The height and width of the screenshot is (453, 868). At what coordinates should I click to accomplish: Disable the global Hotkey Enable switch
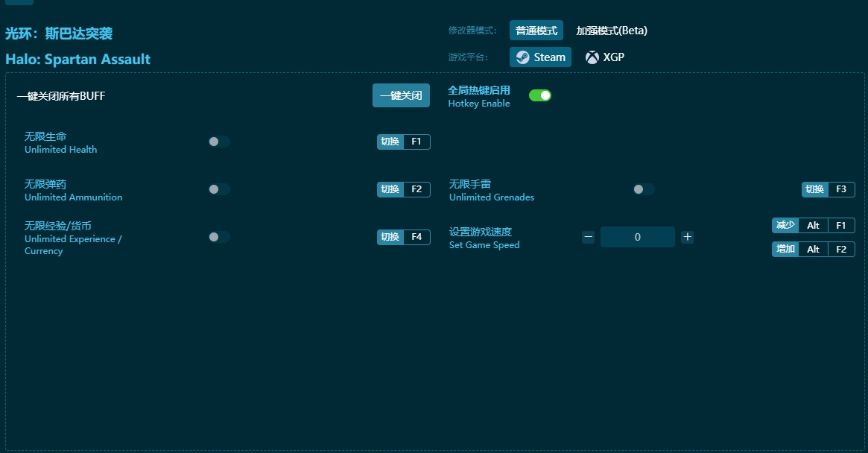539,96
